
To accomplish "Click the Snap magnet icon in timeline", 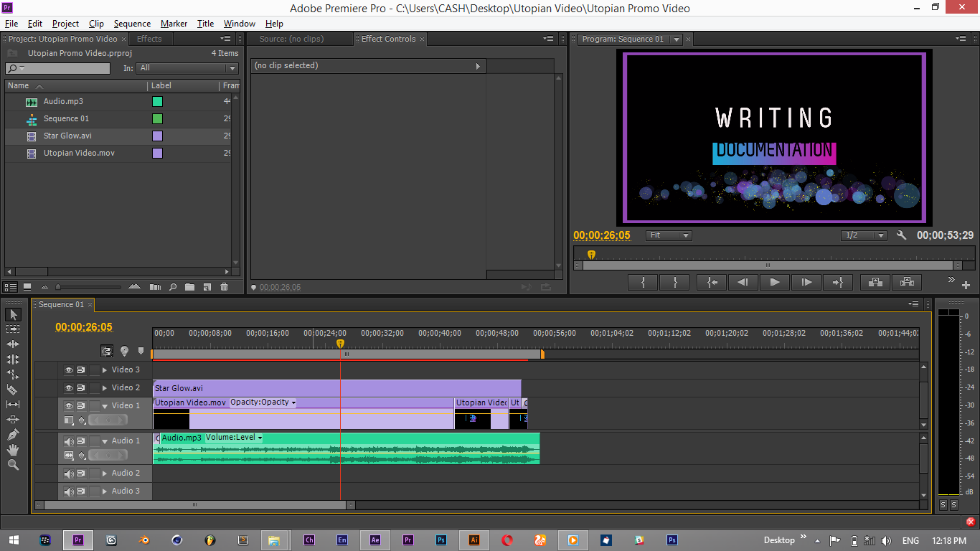I will 107,351.
